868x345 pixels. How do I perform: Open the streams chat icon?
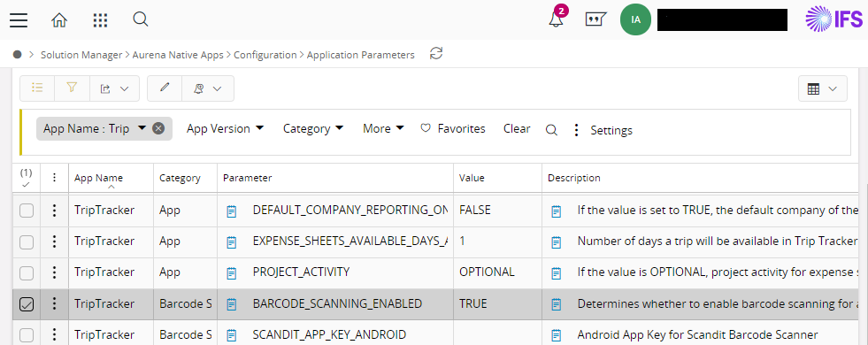[x=595, y=19]
